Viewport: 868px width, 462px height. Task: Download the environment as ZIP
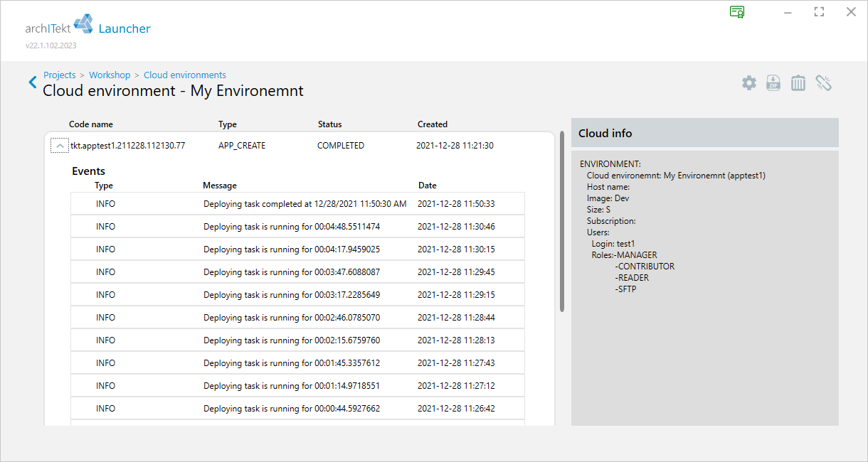click(x=773, y=83)
